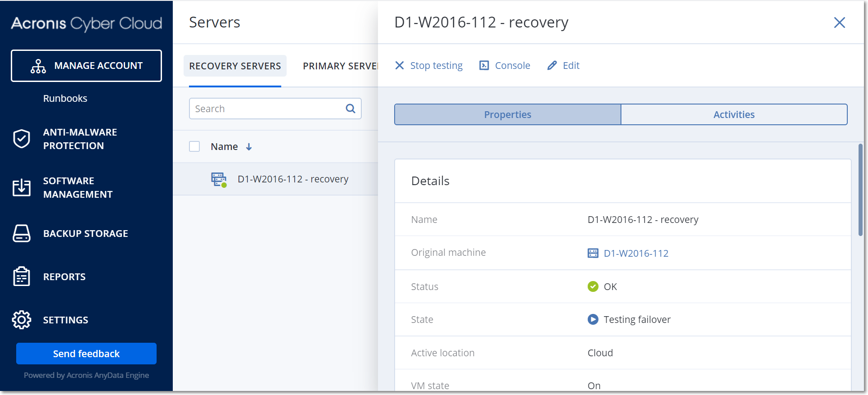Click Edit button
This screenshot has width=868, height=395.
pos(563,66)
